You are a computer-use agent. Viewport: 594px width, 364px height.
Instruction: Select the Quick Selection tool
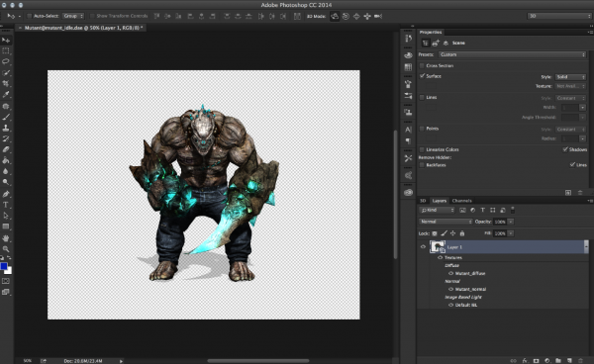point(6,72)
